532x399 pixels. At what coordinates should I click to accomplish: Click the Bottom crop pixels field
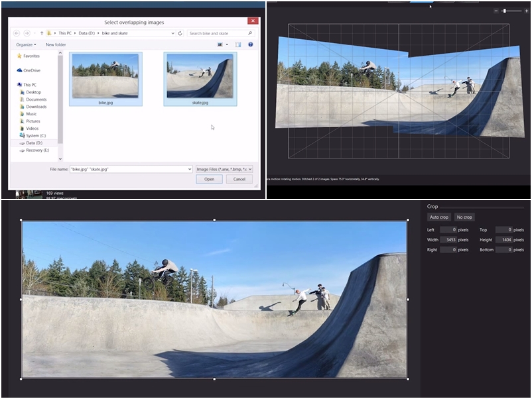point(504,250)
